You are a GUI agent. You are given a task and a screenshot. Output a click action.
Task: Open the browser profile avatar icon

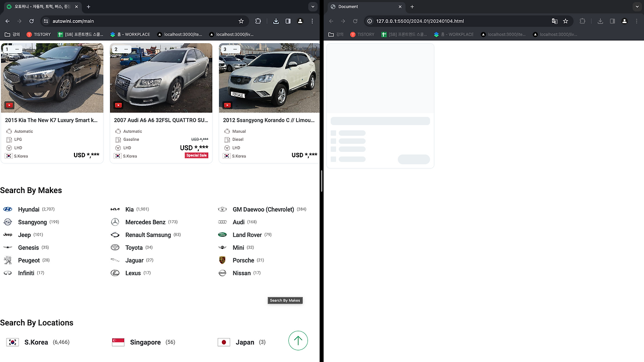[x=300, y=21]
